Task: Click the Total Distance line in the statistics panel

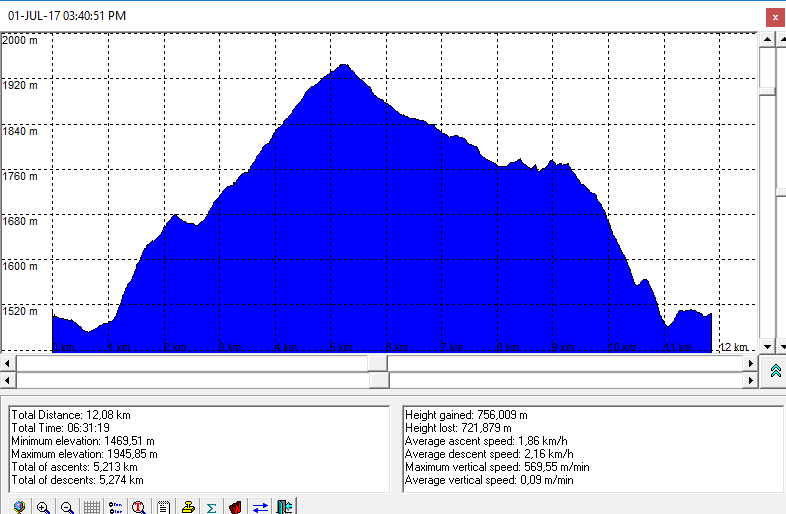Action: (68, 414)
